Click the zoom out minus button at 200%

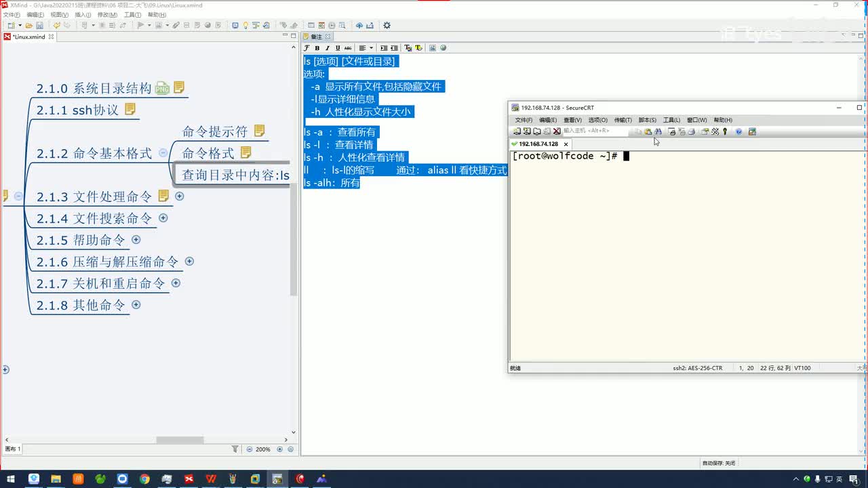click(x=250, y=449)
